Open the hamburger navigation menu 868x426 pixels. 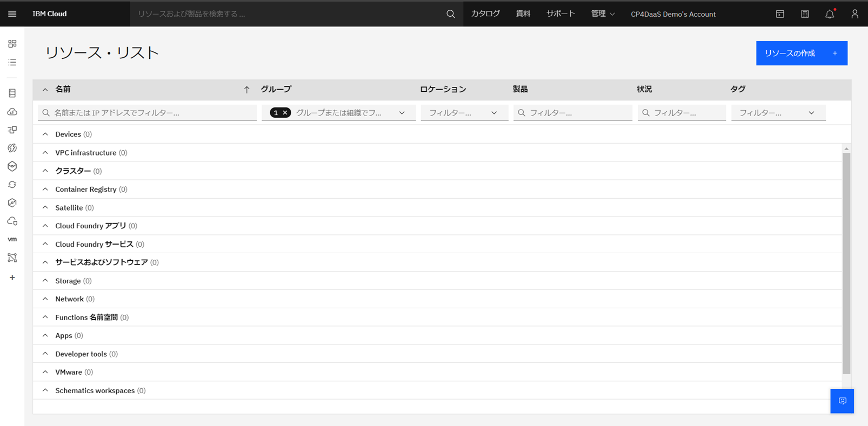12,14
